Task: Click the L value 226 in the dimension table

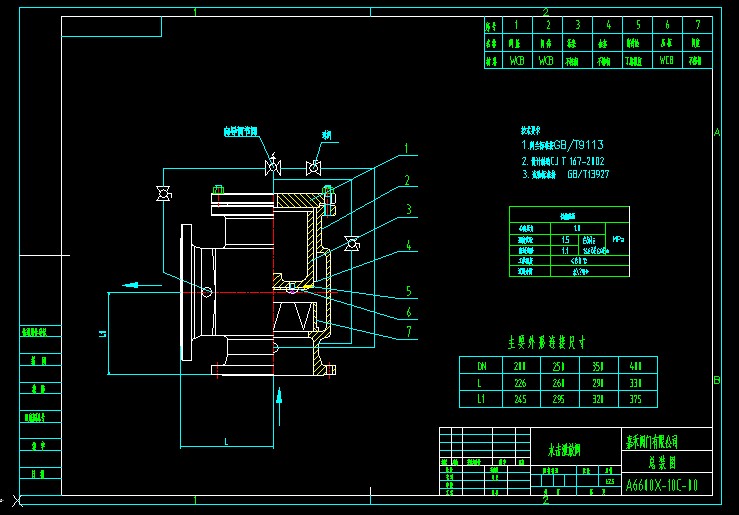Action: point(519,383)
